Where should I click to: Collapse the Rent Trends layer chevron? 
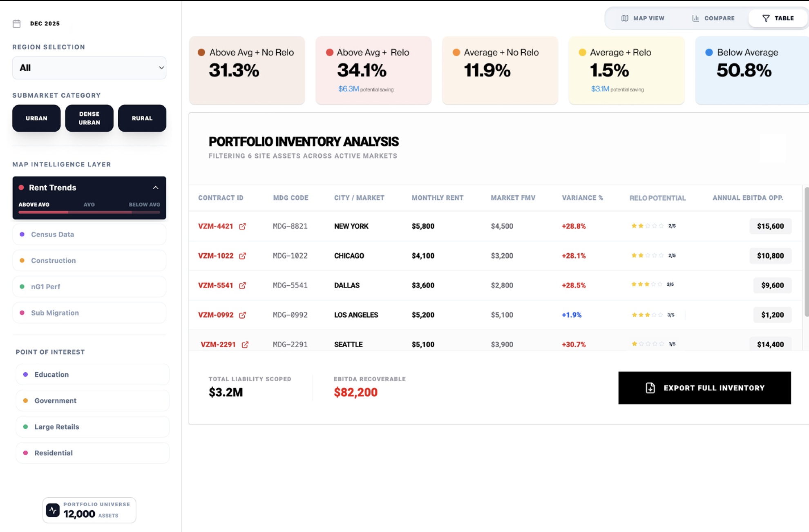tap(156, 188)
